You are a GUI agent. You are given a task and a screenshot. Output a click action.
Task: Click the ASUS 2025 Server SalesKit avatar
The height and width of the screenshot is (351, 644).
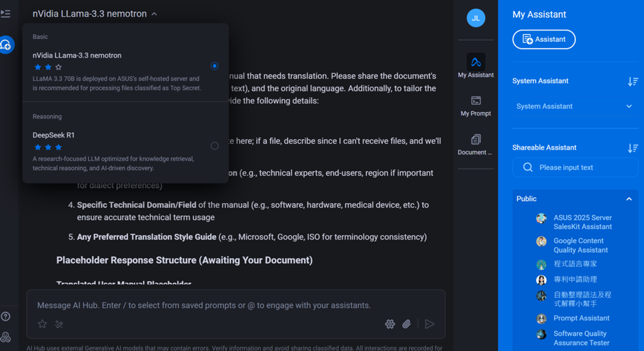pyautogui.click(x=541, y=219)
